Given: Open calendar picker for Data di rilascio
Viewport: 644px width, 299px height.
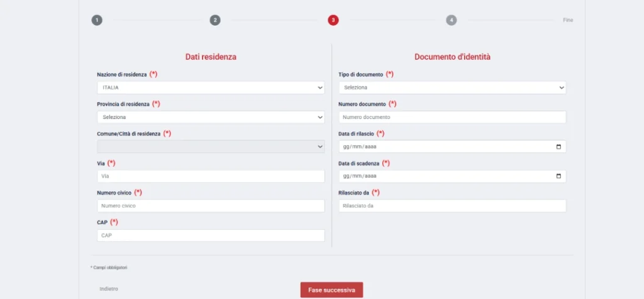Looking at the screenshot, I should pyautogui.click(x=558, y=147).
